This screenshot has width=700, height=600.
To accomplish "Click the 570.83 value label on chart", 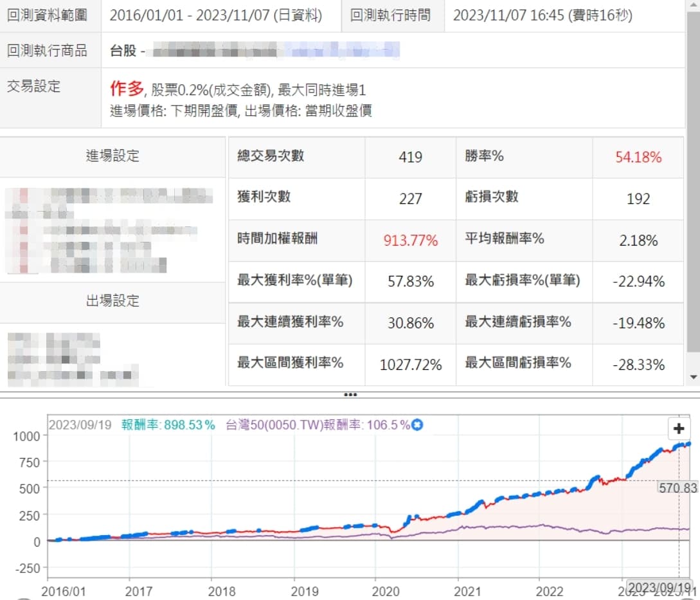I will [677, 488].
